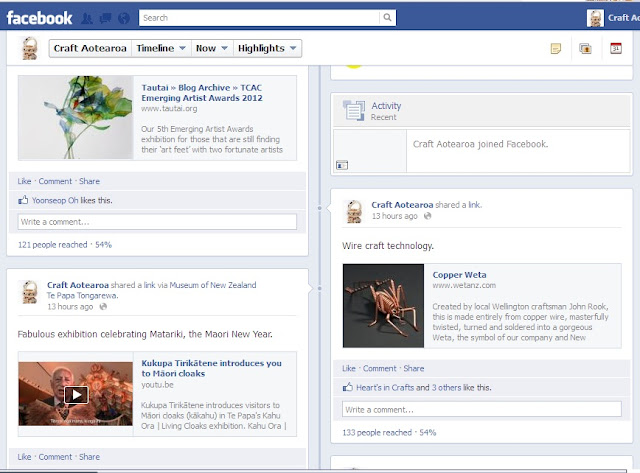
Task: Click the 'www.tautai.org' text
Action: click(169, 109)
